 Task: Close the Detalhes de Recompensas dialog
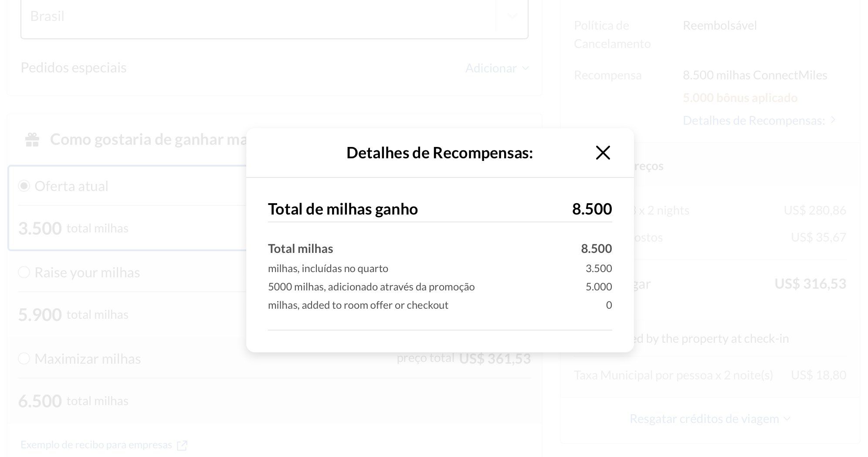pyautogui.click(x=603, y=153)
